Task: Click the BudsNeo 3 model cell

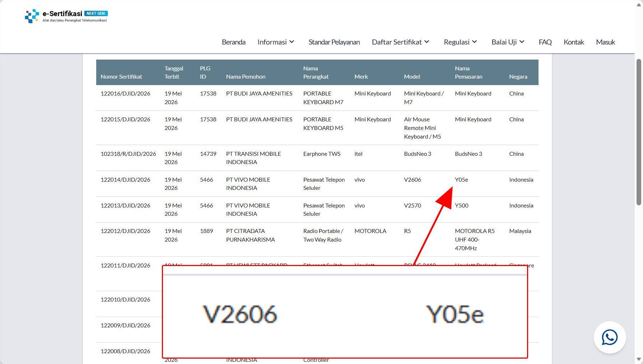Action: tap(418, 154)
